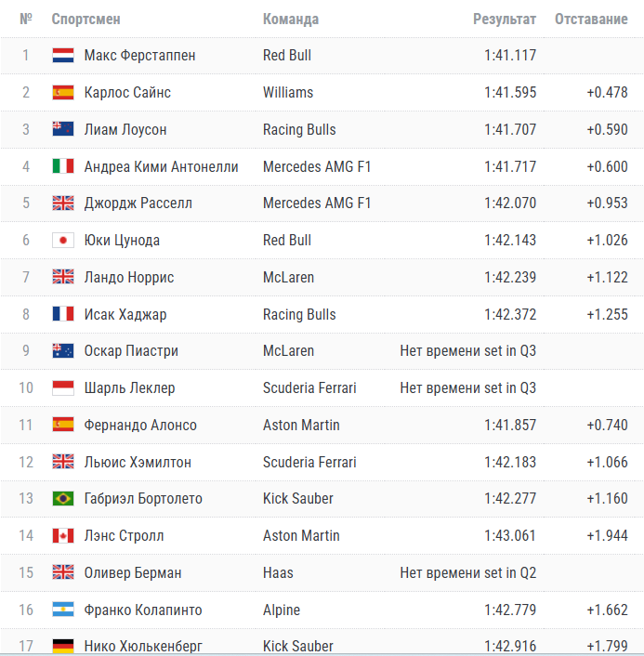Open driver Льюис Хэмилтон
The image size is (644, 656).
[138, 463]
